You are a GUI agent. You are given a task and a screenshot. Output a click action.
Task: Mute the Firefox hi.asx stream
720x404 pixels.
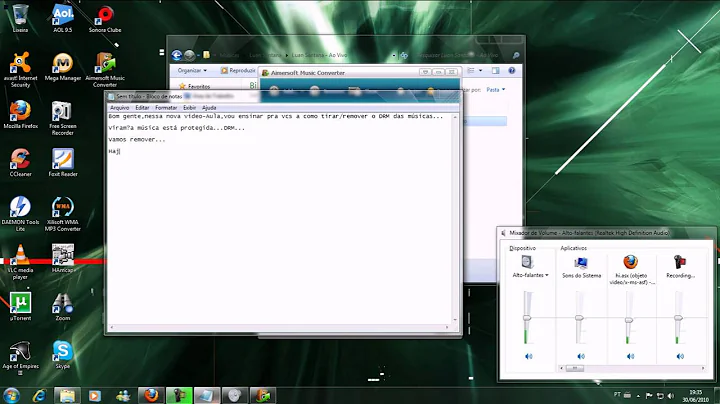coord(630,356)
